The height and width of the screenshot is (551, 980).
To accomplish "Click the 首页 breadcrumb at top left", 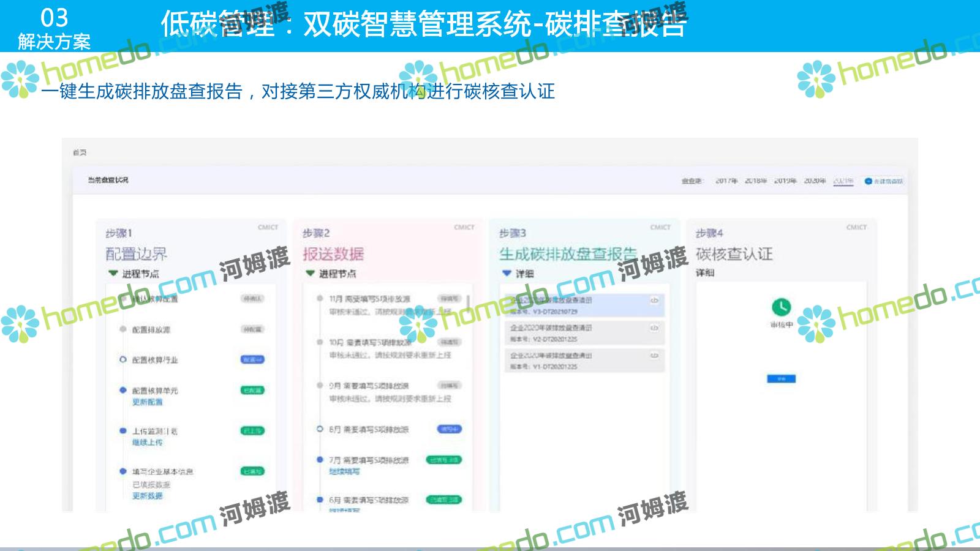I will [80, 152].
